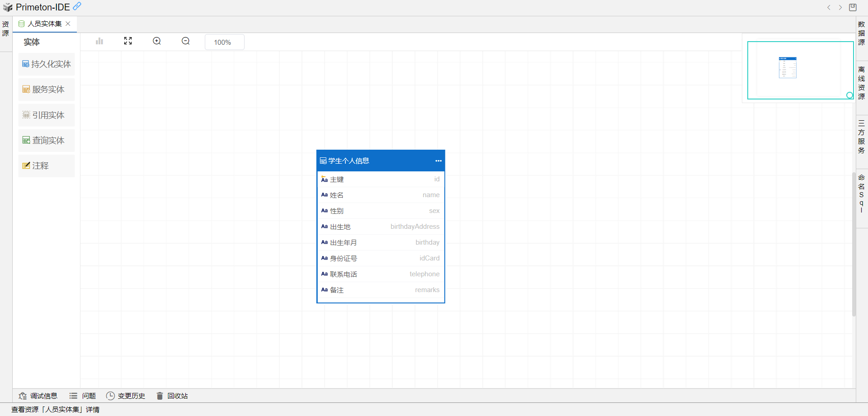Click the minimap entity thumbnail
868x416 pixels.
point(788,67)
